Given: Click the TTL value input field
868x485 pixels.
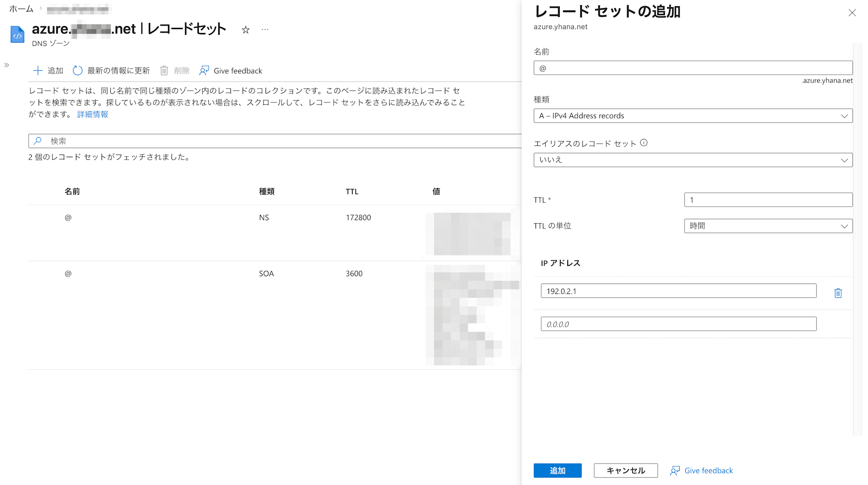Looking at the screenshot, I should (768, 200).
